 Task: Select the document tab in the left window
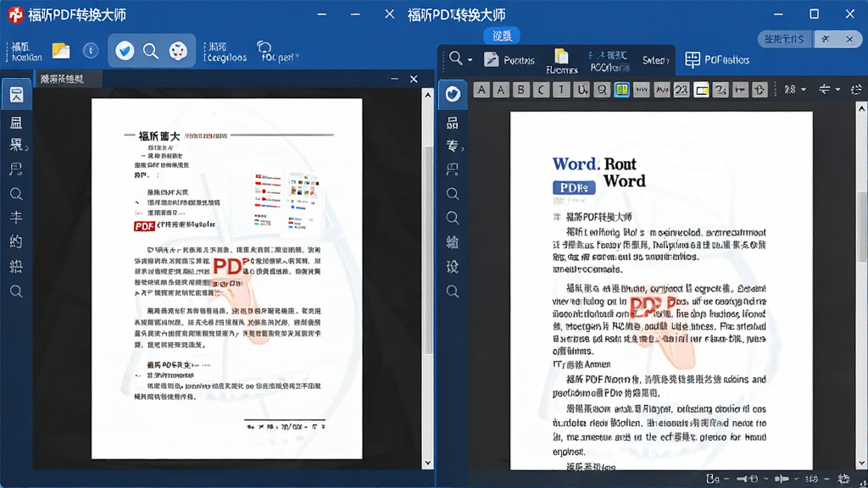[68, 79]
